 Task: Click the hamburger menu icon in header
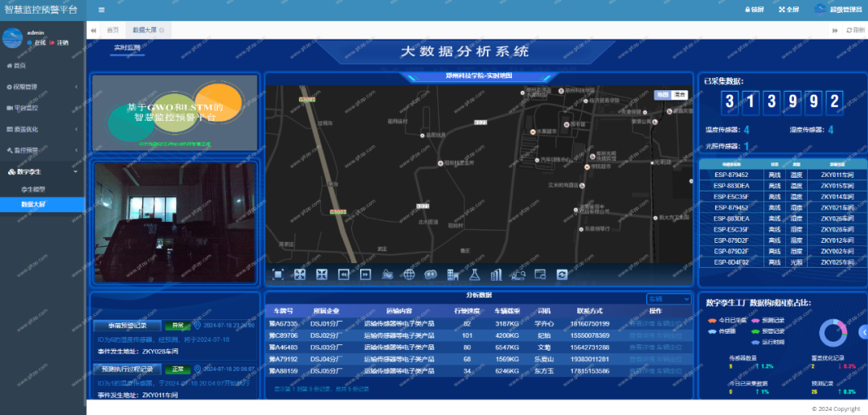(101, 10)
